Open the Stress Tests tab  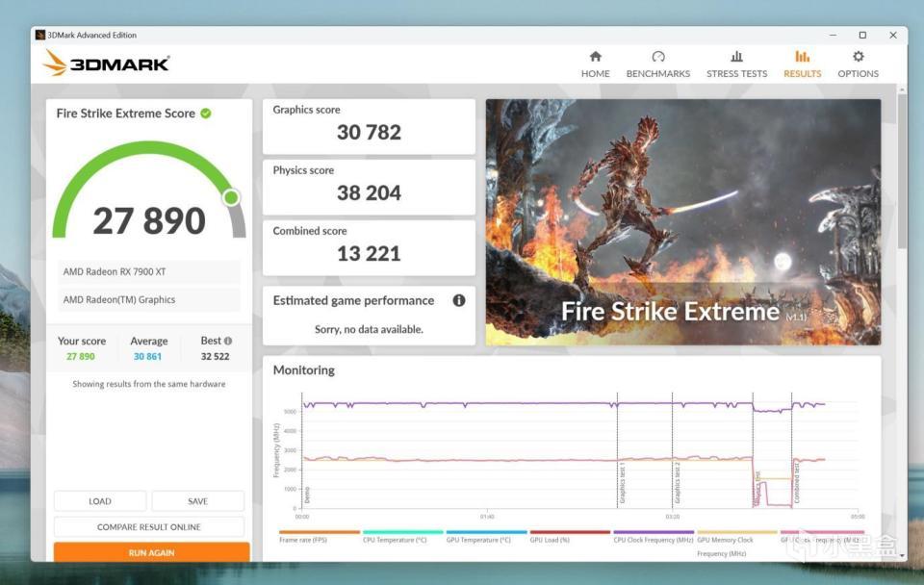pos(736,64)
